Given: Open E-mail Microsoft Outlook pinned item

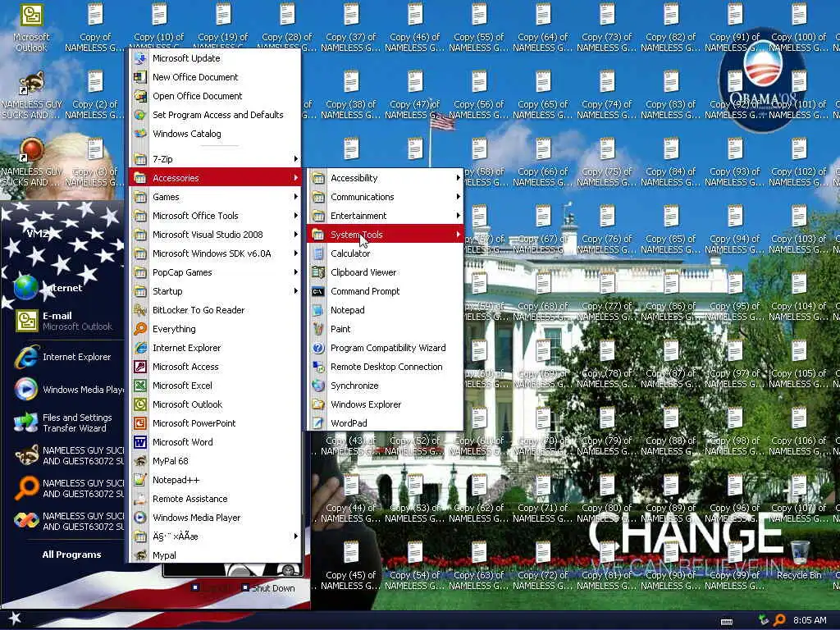Looking at the screenshot, I should 63,321.
